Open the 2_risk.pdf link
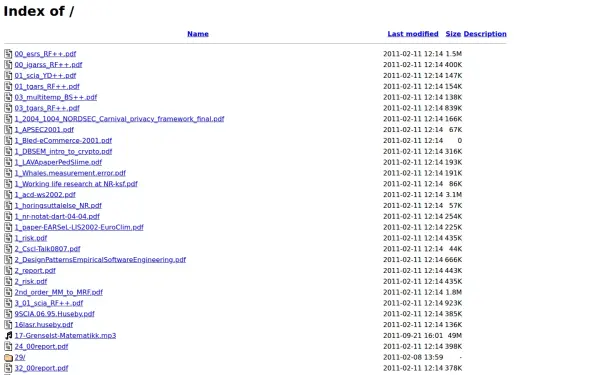600x375 pixels. click(x=31, y=282)
